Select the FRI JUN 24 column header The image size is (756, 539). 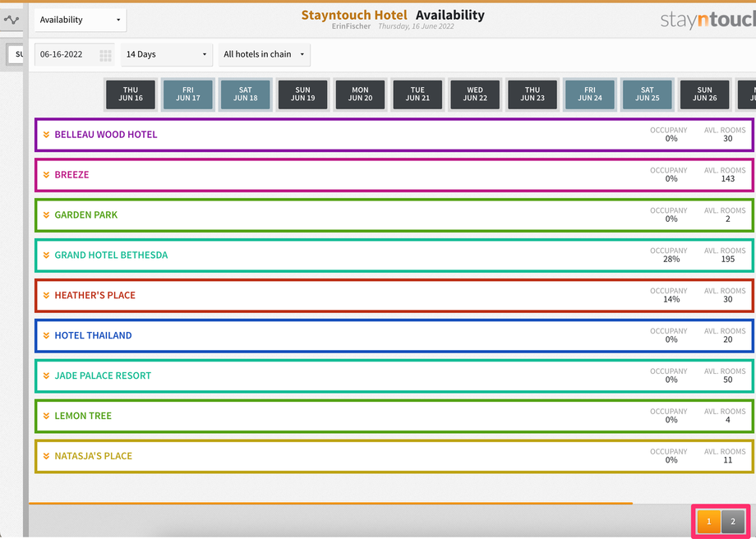pos(590,94)
